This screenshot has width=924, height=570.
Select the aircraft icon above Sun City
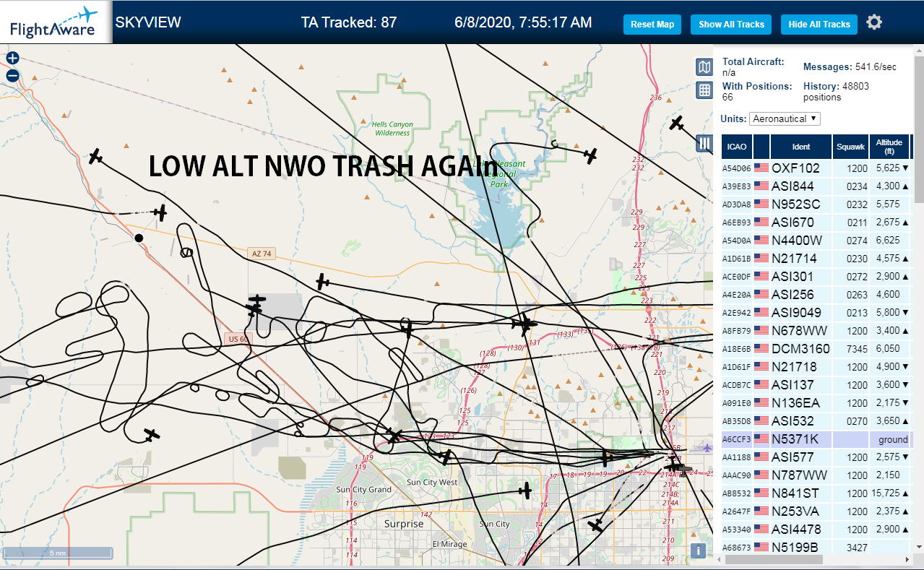525,491
